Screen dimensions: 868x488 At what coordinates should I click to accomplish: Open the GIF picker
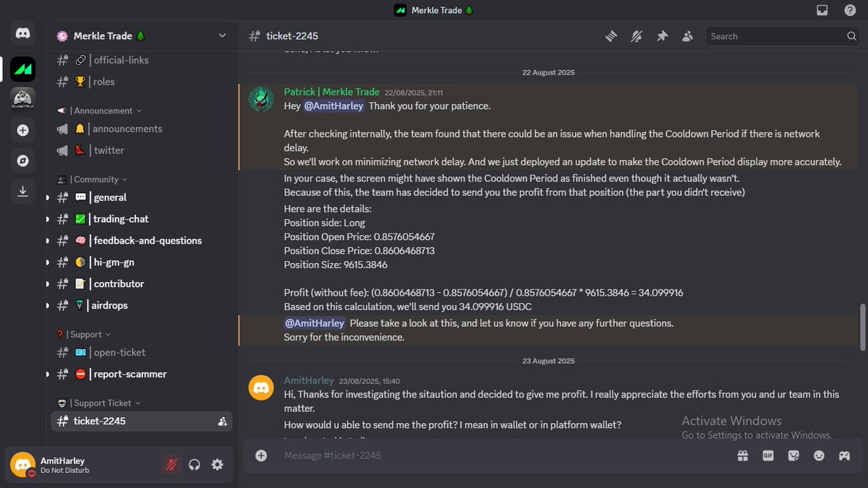(x=767, y=455)
